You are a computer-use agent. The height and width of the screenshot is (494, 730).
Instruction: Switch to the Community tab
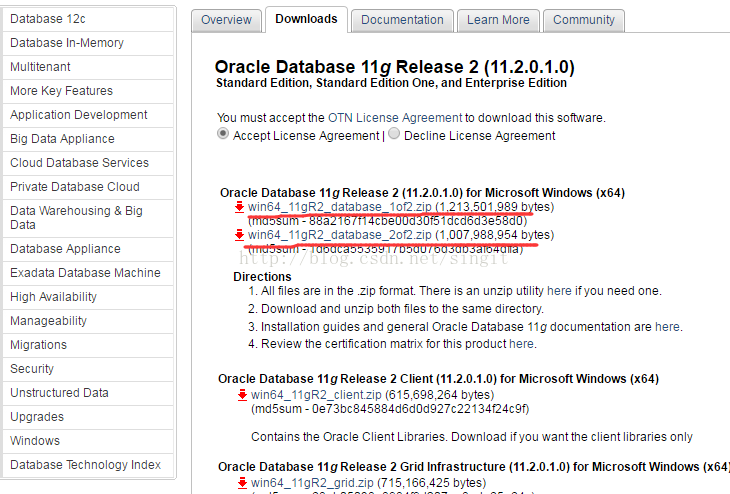pyautogui.click(x=584, y=20)
